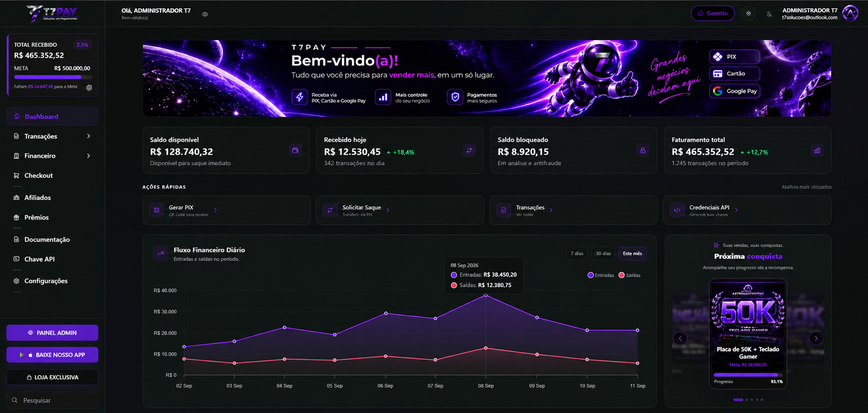Open the administrator profile avatar
The width and height of the screenshot is (868, 413).
tap(850, 13)
